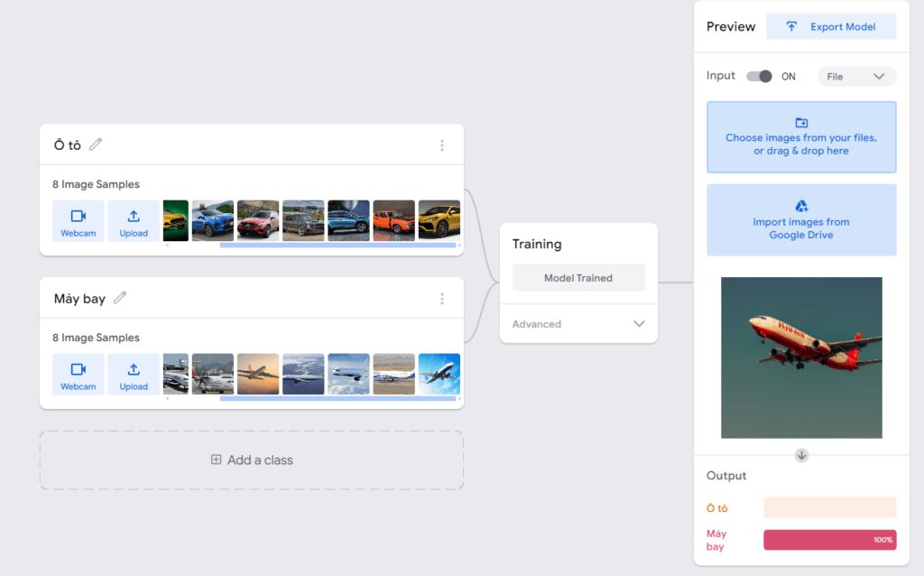924x576 pixels.
Task: Open the File input source dropdown
Action: click(856, 76)
